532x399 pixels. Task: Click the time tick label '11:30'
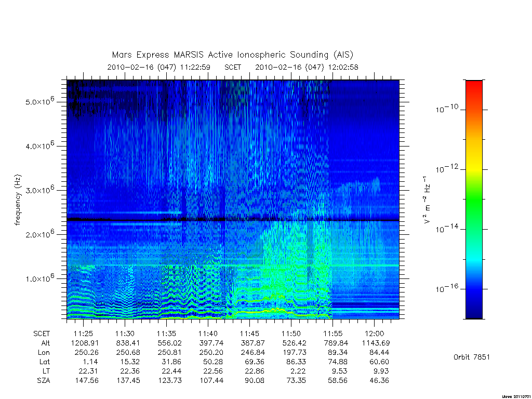pos(125,334)
